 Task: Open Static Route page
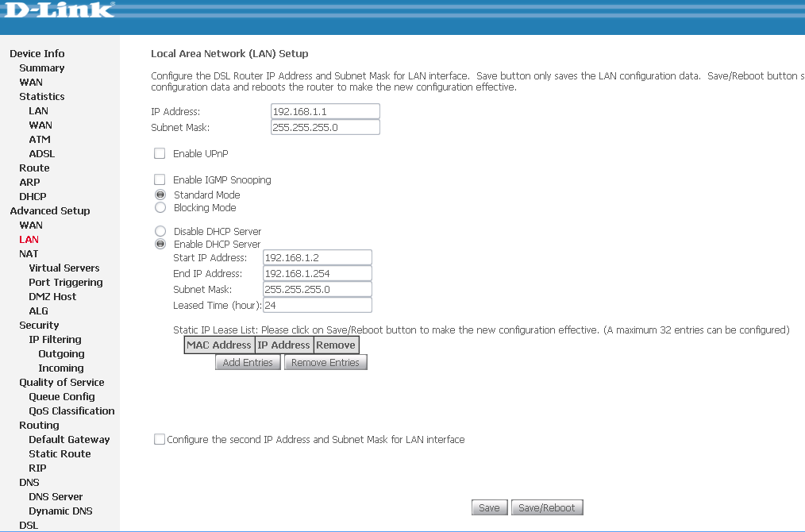[x=60, y=454]
